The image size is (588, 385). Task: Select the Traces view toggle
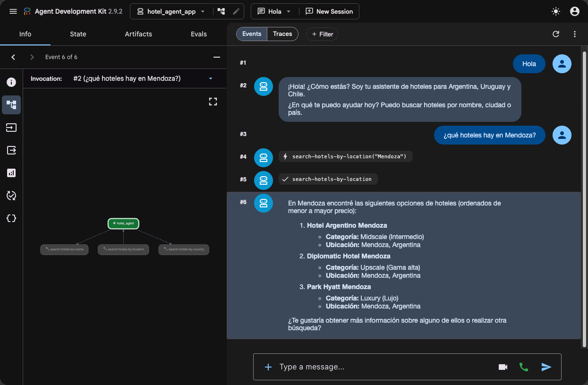tap(282, 34)
